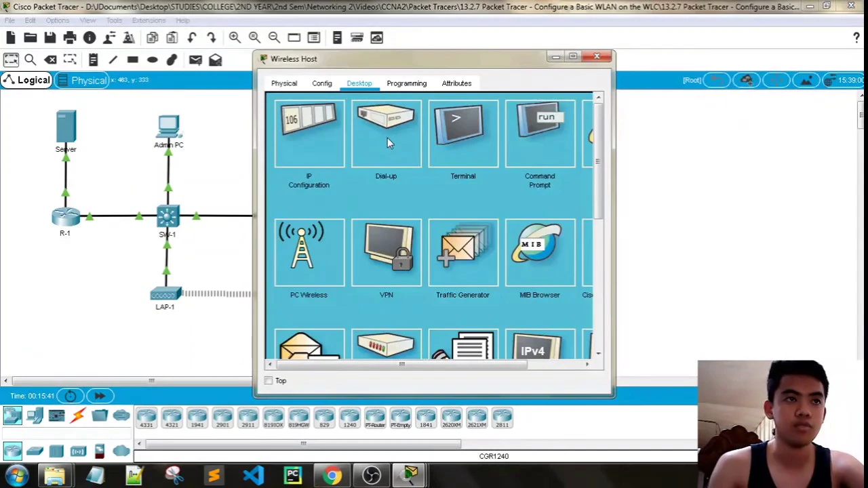Open the IP Configuration desktop app
The image size is (868, 488).
pos(309,134)
